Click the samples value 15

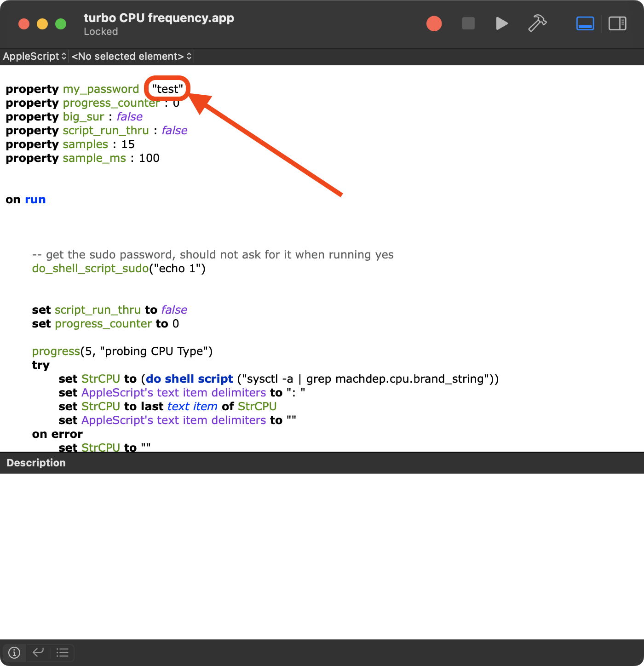click(128, 144)
